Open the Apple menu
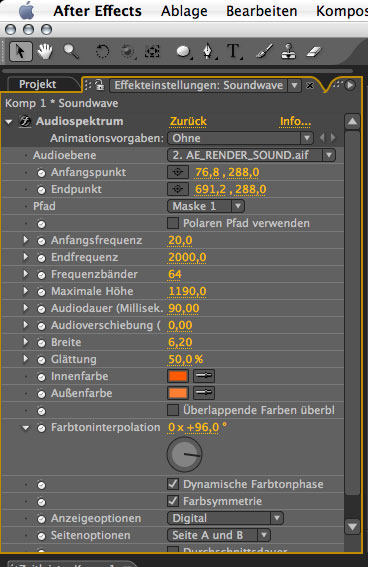368x567 pixels. coord(26,11)
